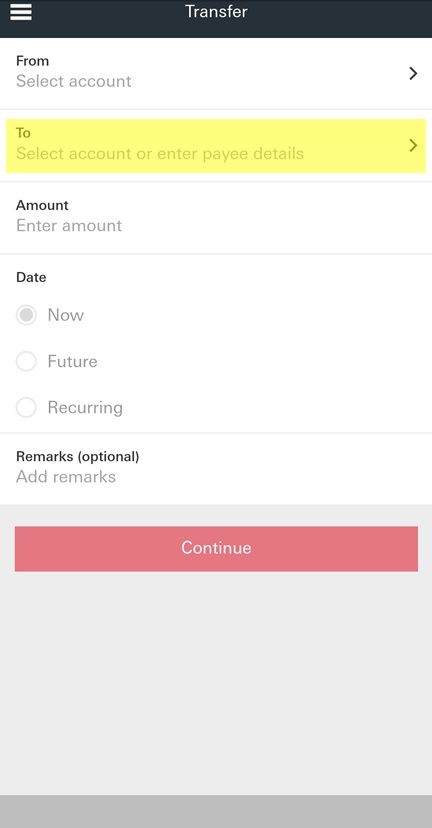Choose the Future date option text
Viewport: 432px width, 828px height.
pyautogui.click(x=72, y=362)
